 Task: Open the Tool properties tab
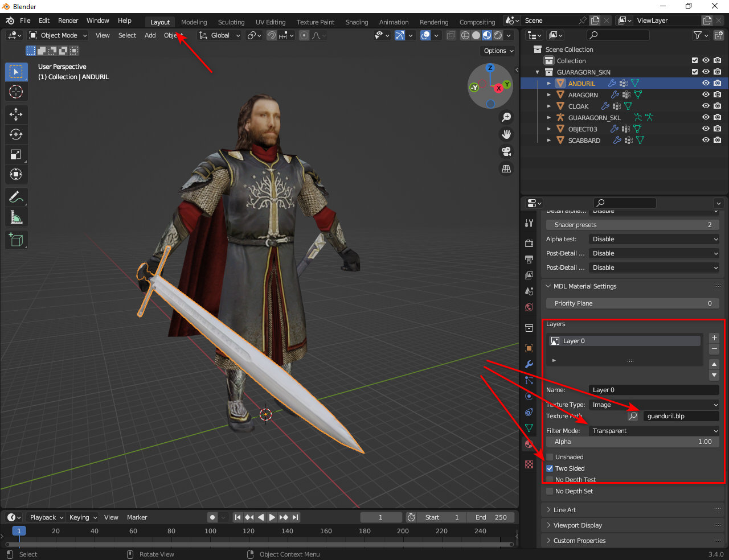click(529, 223)
